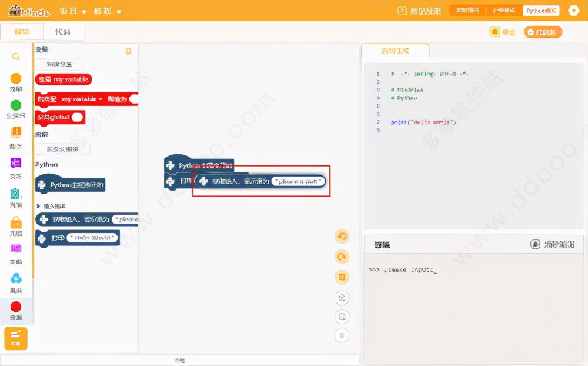
Task: Click the new custom function button
Action: (62, 149)
